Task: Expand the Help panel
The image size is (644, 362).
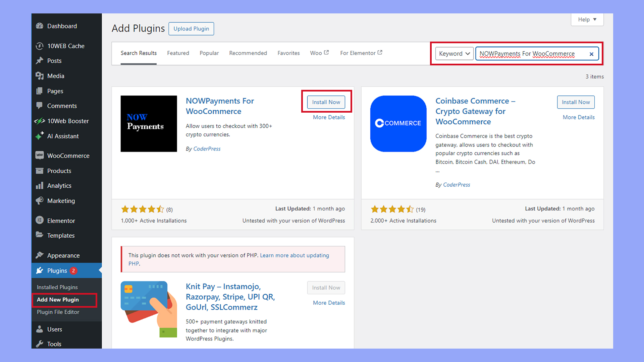Action: [x=587, y=19]
